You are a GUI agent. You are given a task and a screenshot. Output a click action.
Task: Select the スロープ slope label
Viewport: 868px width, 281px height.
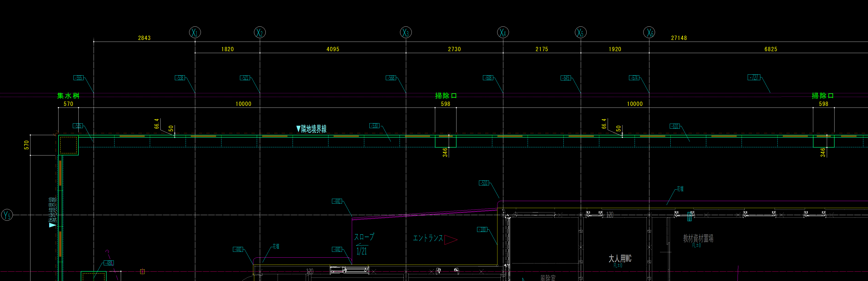(x=364, y=237)
